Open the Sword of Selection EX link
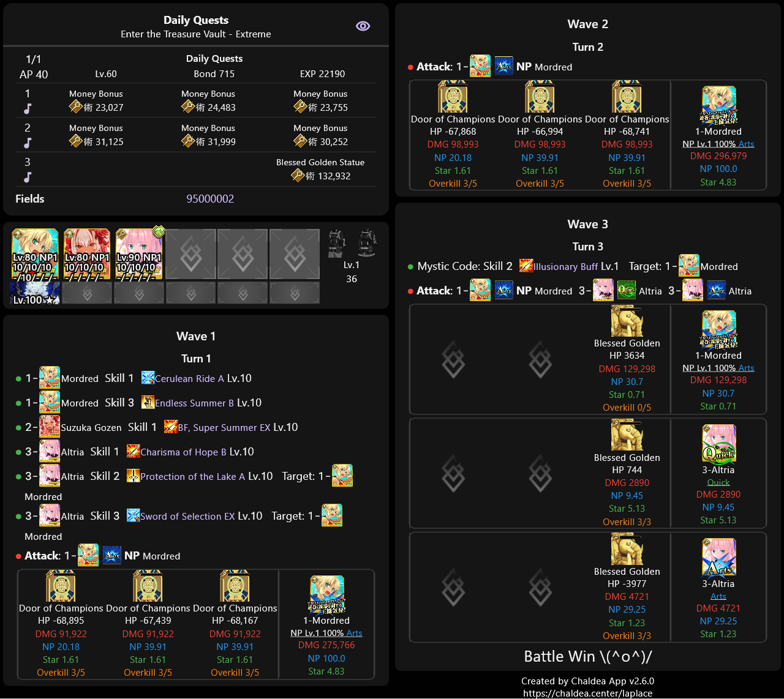The image size is (784, 699). click(x=187, y=516)
